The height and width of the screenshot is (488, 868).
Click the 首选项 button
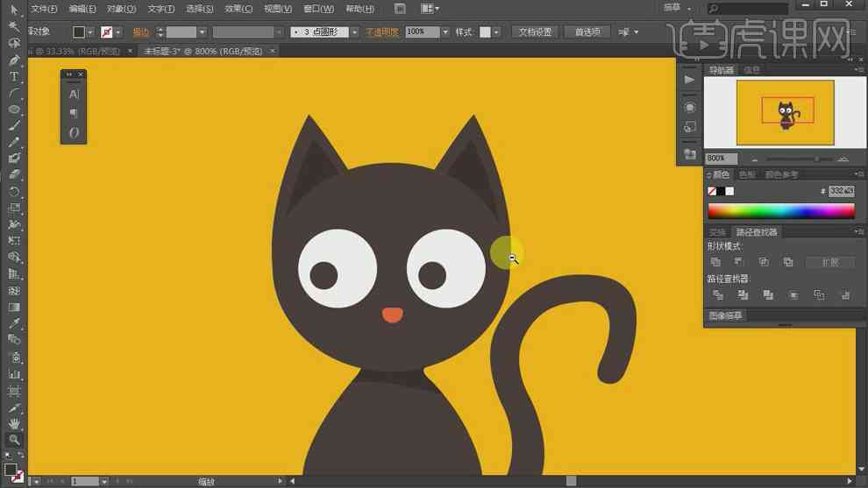pos(587,32)
